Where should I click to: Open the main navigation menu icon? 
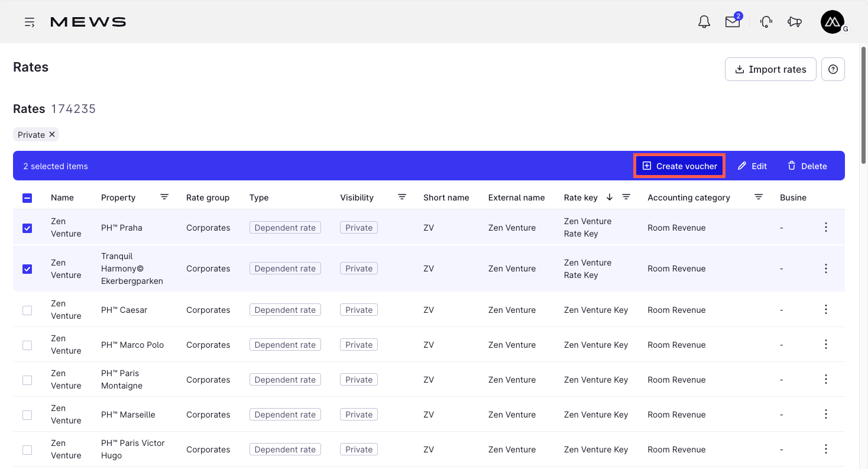point(29,22)
